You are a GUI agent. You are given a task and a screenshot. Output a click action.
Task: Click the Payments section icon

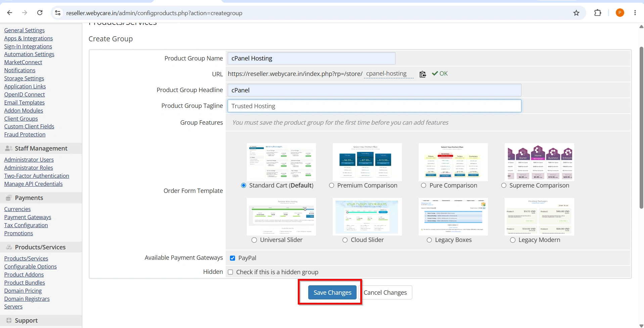(x=9, y=198)
